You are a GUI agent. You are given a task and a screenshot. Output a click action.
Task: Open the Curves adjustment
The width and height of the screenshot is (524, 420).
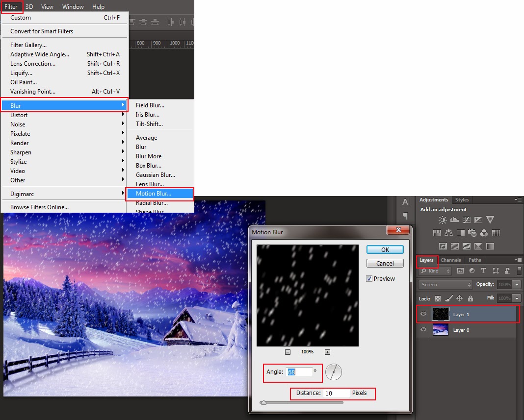[467, 220]
